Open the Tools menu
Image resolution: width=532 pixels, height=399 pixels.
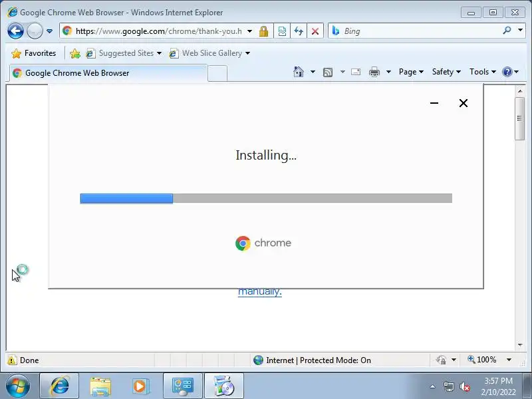[x=483, y=72]
